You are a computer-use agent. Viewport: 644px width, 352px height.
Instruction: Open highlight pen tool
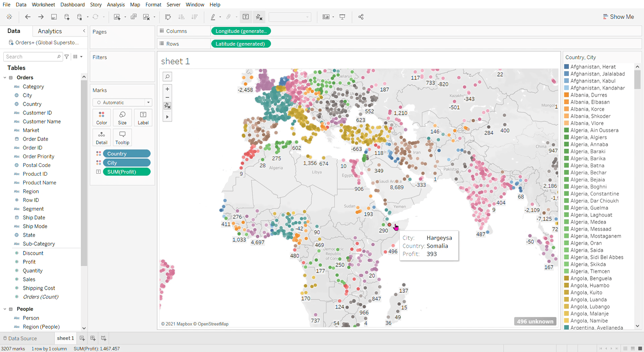(213, 17)
